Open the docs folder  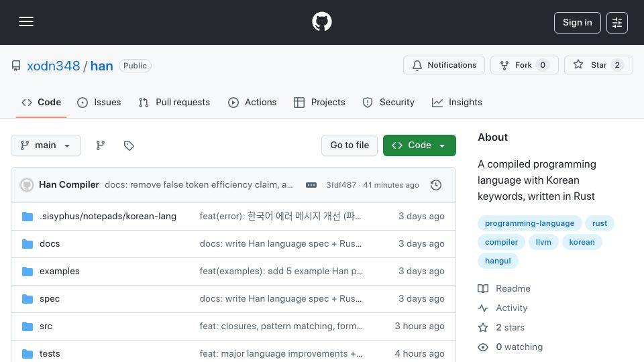click(x=50, y=244)
